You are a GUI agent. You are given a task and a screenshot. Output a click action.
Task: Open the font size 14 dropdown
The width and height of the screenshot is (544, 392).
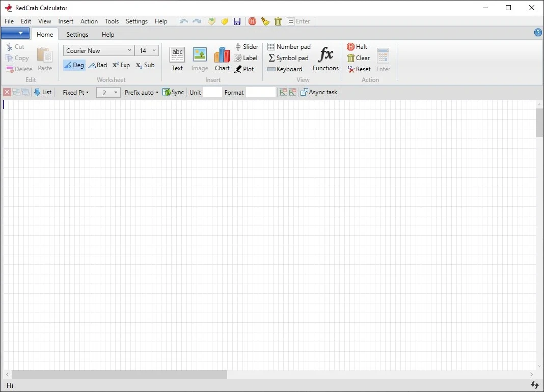154,50
